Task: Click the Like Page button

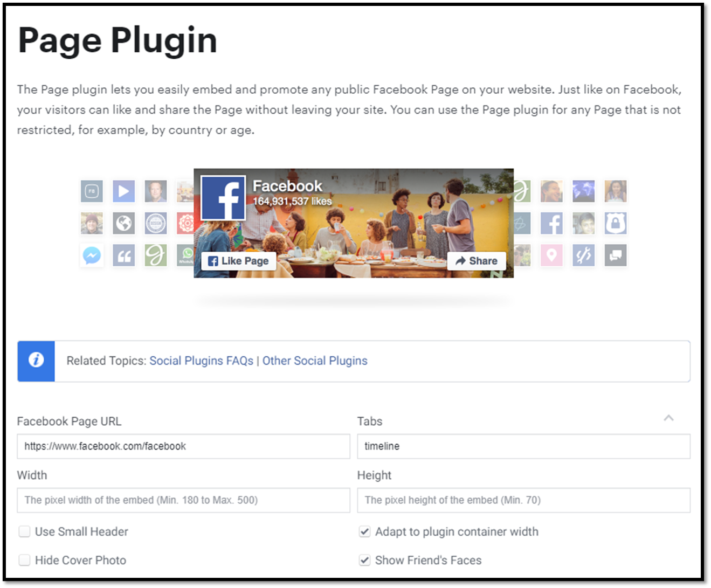Action: pyautogui.click(x=239, y=261)
